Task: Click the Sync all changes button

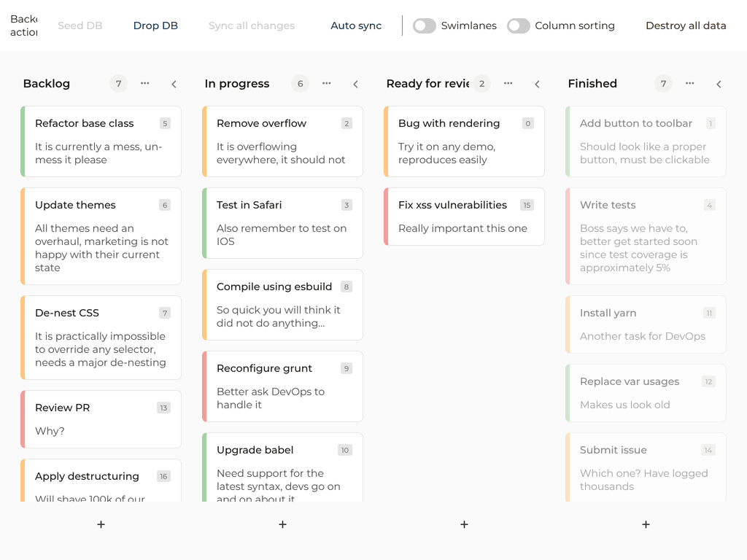Action: click(252, 26)
